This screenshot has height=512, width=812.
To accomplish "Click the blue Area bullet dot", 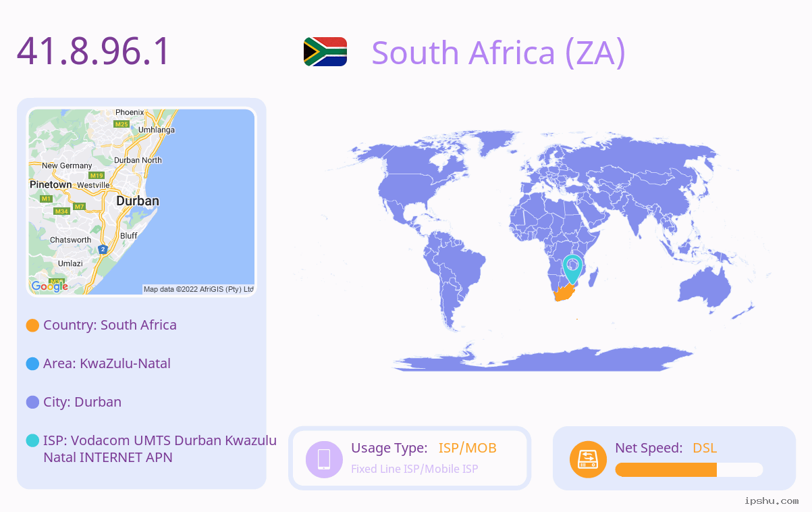I will click(x=32, y=364).
